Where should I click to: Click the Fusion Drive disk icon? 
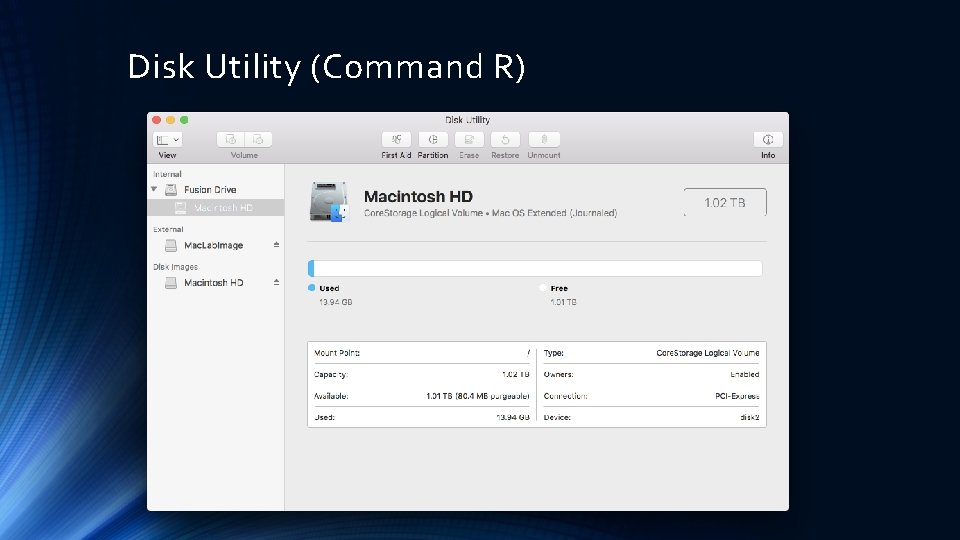[171, 190]
